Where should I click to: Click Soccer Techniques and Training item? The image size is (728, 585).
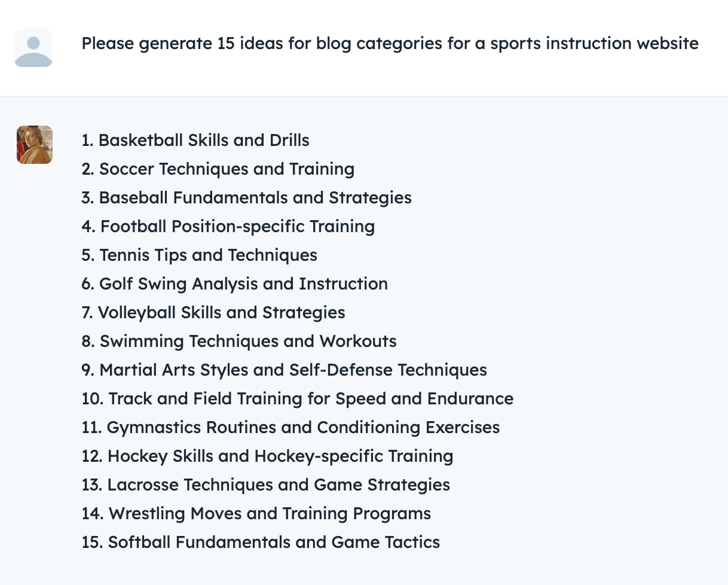click(x=218, y=169)
